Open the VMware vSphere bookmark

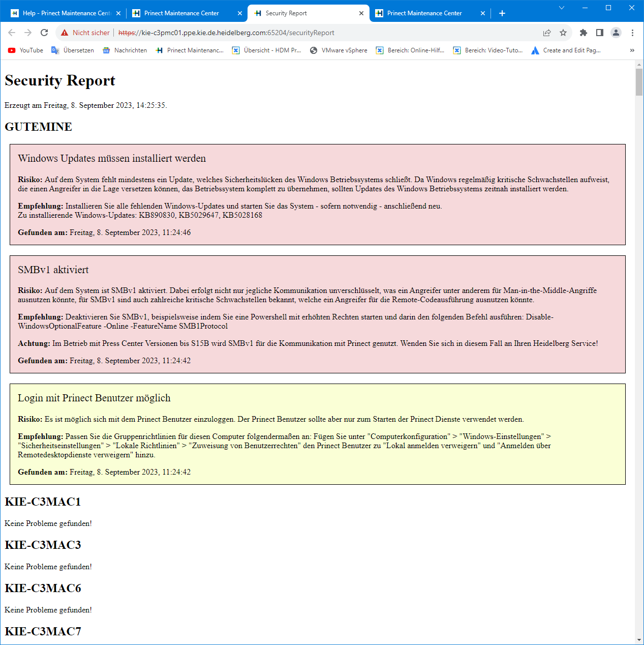coord(339,50)
